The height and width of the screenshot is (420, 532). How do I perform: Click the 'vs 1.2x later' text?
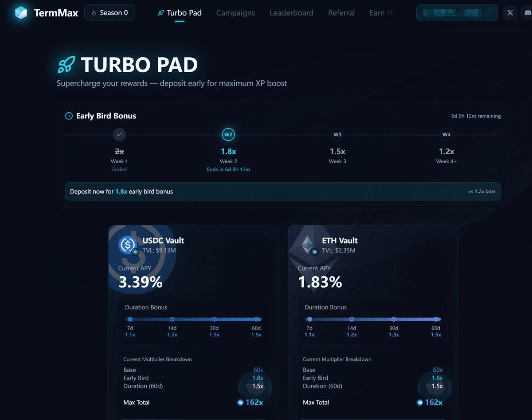coord(482,192)
